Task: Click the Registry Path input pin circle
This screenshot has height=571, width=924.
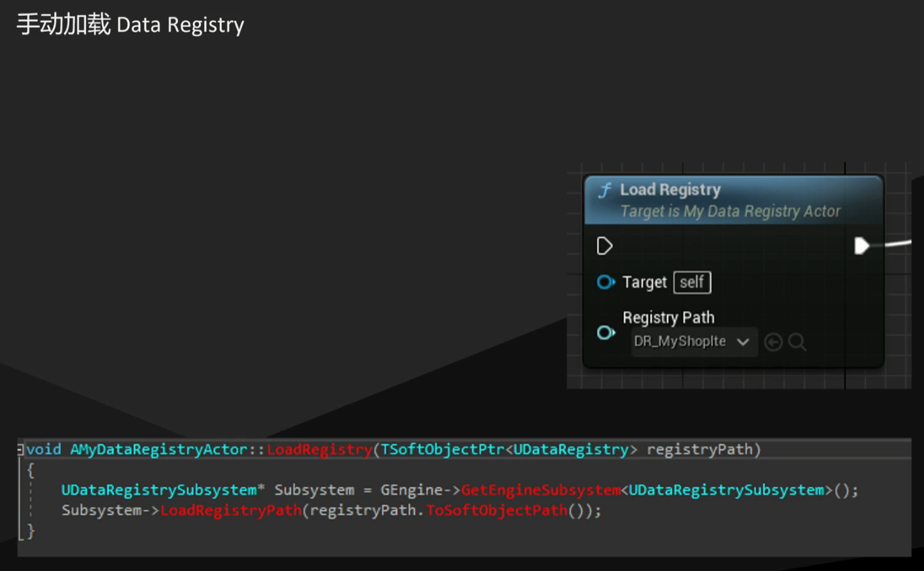Action: click(x=605, y=333)
